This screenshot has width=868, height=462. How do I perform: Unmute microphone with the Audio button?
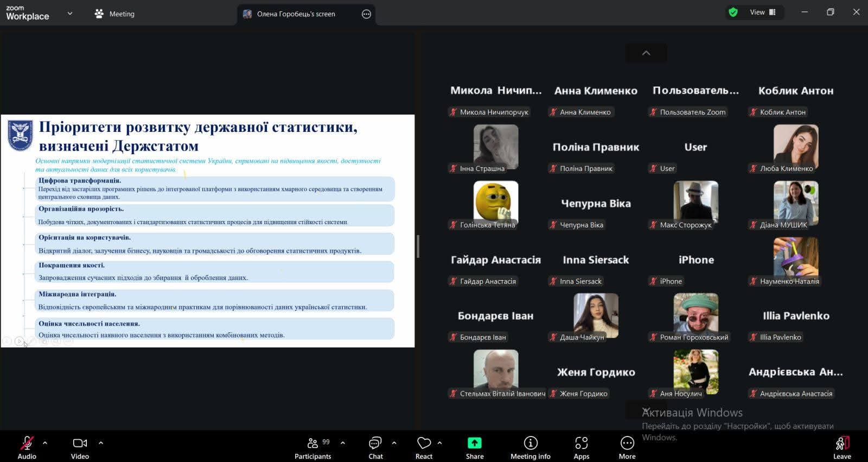[27, 448]
